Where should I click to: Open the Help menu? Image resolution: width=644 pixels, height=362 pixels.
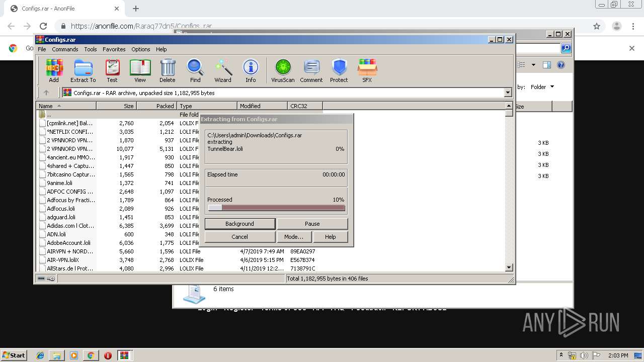click(x=161, y=49)
